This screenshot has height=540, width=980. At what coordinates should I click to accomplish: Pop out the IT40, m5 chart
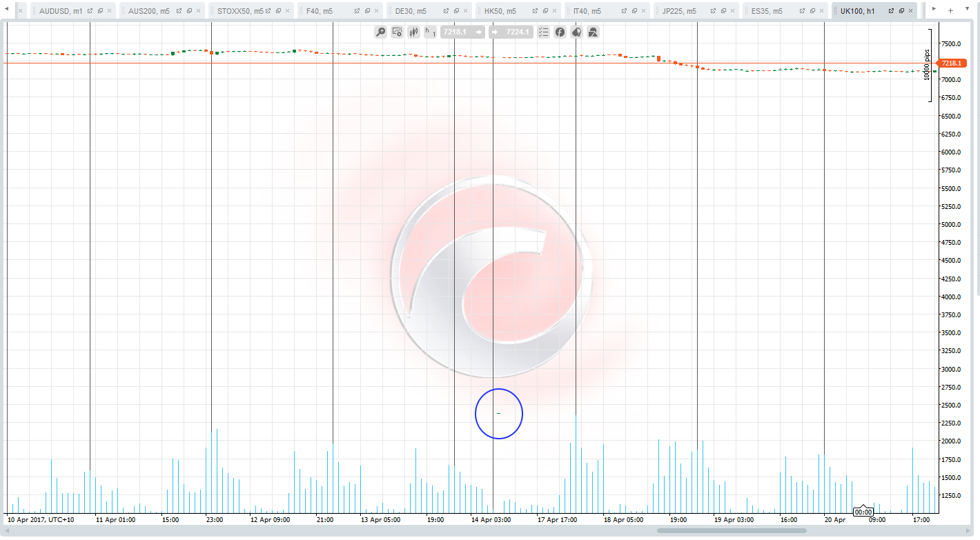coord(625,11)
